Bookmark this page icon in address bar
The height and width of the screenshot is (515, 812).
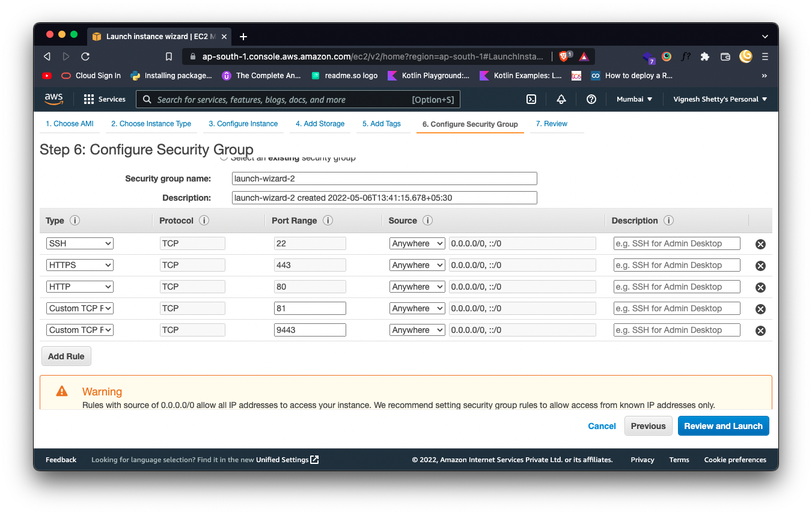[x=169, y=56]
